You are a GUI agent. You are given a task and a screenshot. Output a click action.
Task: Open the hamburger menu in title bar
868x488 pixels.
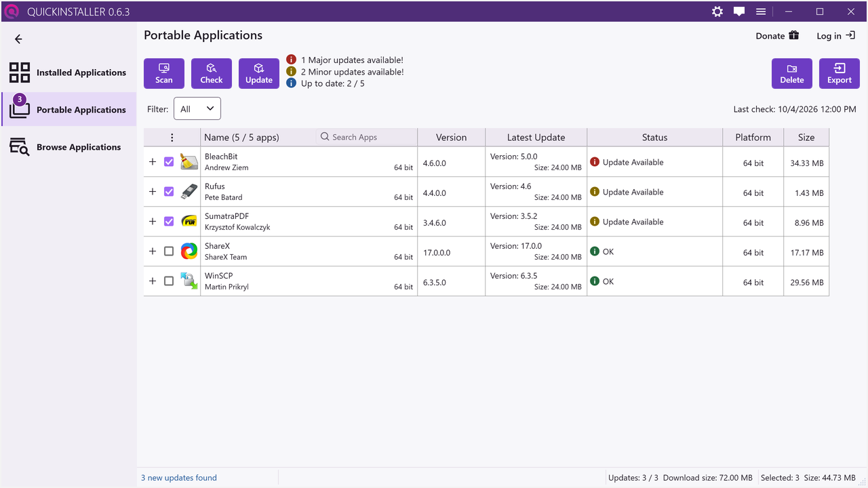pos(761,12)
